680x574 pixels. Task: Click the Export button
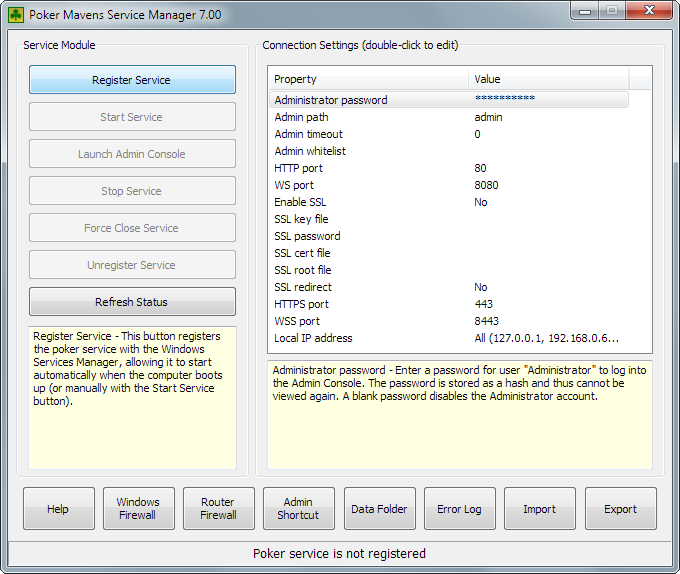pyautogui.click(x=621, y=509)
